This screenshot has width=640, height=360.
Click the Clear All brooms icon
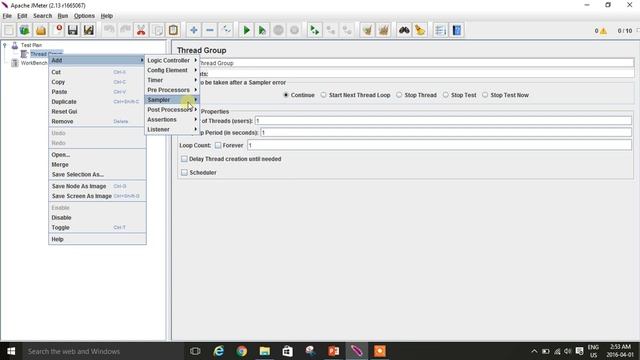click(x=383, y=30)
